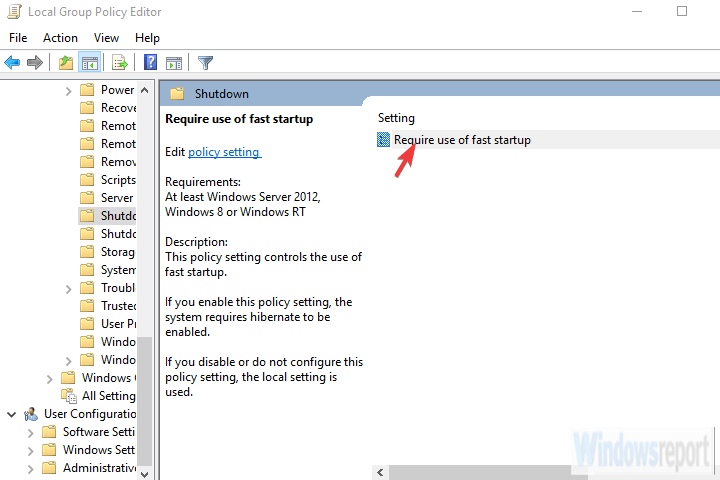Click the horizontal scrollbar thumb in settings list
Image resolution: width=720 pixels, height=480 pixels.
[488, 473]
